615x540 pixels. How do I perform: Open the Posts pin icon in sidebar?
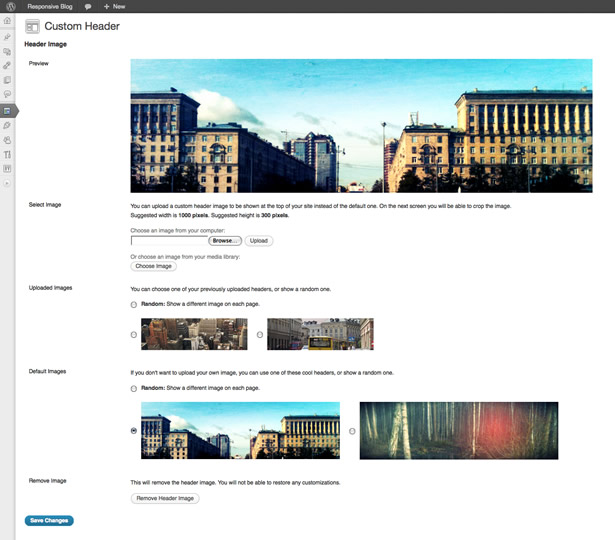[7, 37]
